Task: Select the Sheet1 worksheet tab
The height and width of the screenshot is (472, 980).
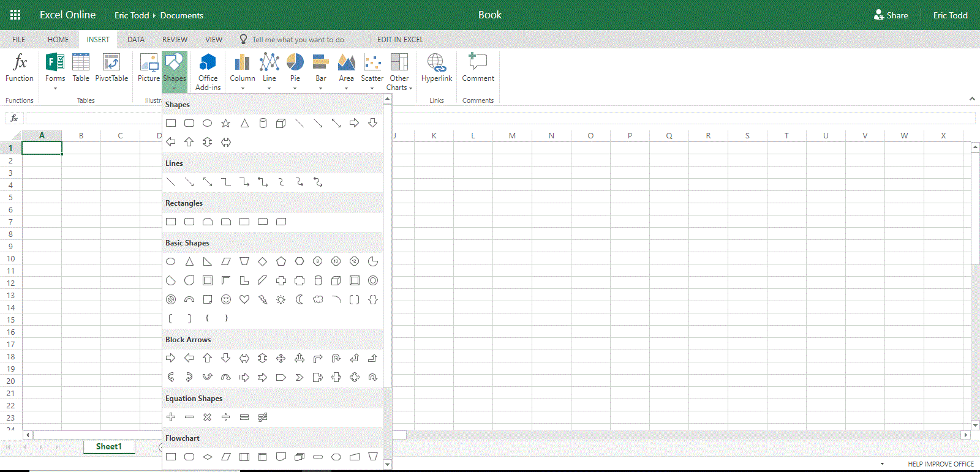Action: point(109,447)
